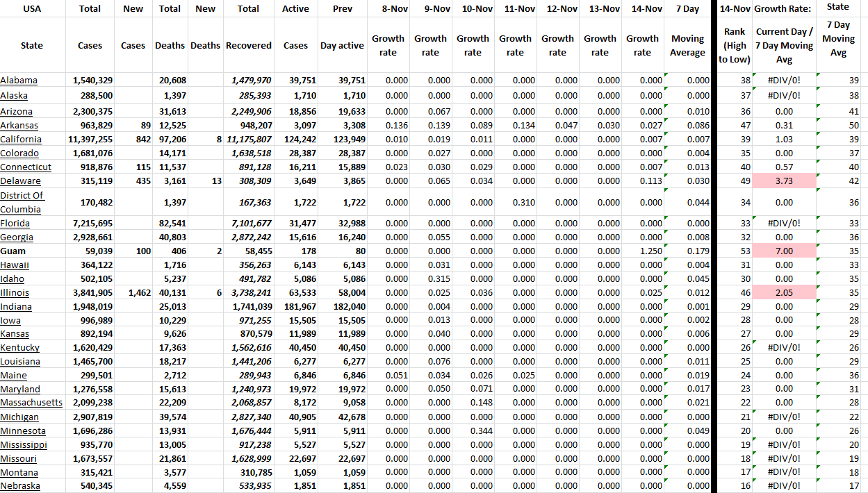Image resolution: width=868 pixels, height=493 pixels.
Task: Open the Guam hyperlink
Action: click(15, 251)
